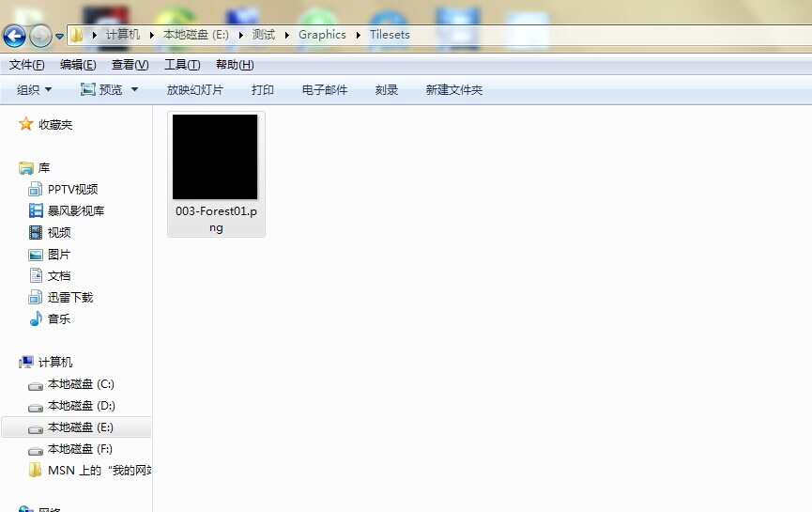Image resolution: width=812 pixels, height=512 pixels.
Task: Create a folder with 新建文件夹
Action: pos(454,89)
